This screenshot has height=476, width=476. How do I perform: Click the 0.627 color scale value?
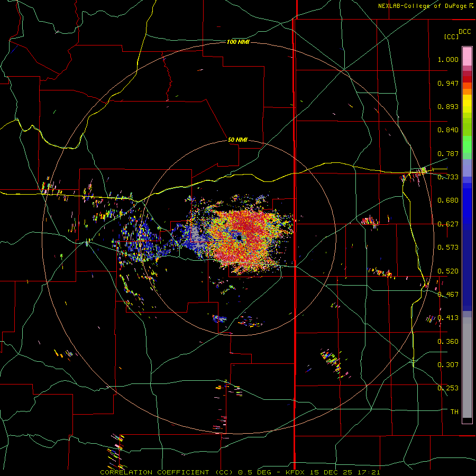click(448, 224)
